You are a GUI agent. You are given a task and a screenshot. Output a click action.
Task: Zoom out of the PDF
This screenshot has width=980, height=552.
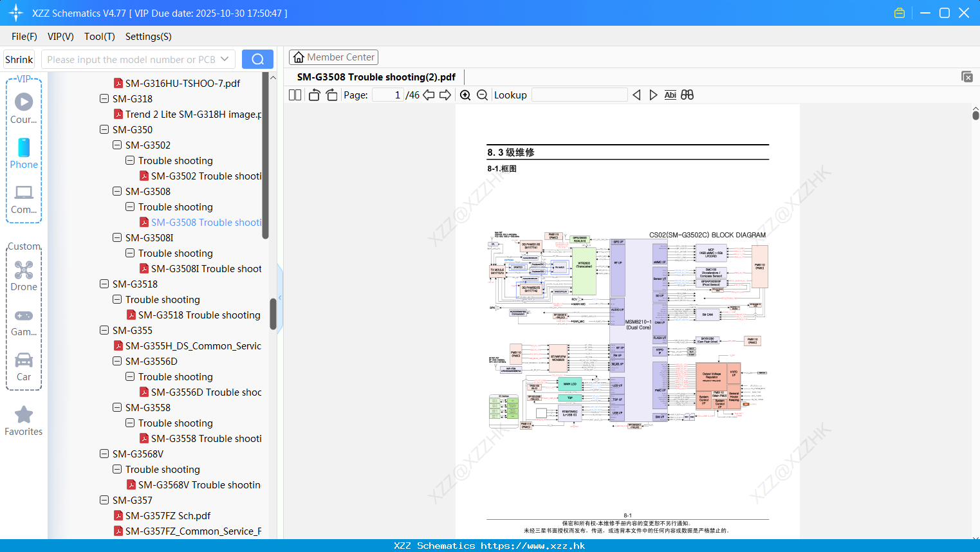tap(482, 95)
